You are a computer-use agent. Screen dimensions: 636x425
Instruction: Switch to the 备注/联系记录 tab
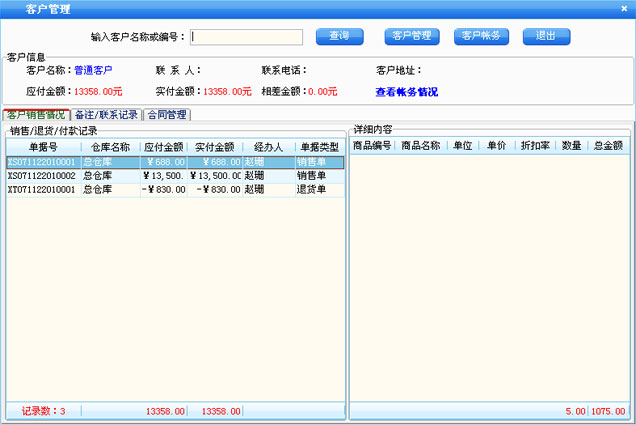tap(106, 114)
